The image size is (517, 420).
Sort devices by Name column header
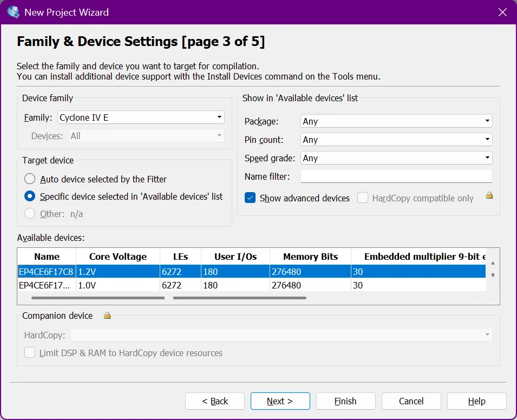(47, 257)
